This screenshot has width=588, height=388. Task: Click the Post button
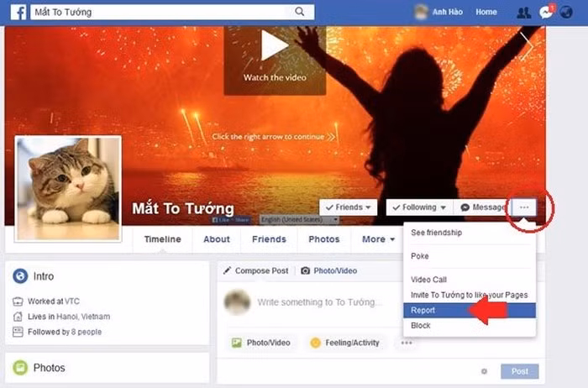[x=519, y=371]
